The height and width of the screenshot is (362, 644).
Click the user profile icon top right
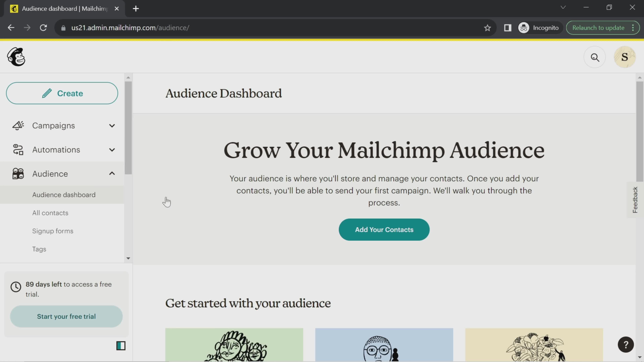(x=625, y=57)
